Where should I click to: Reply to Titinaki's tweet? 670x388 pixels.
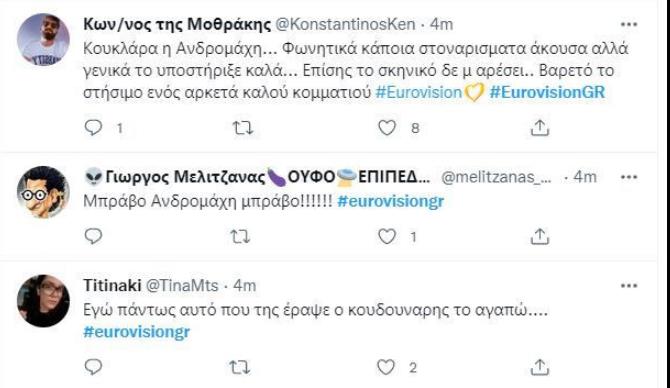(x=94, y=367)
